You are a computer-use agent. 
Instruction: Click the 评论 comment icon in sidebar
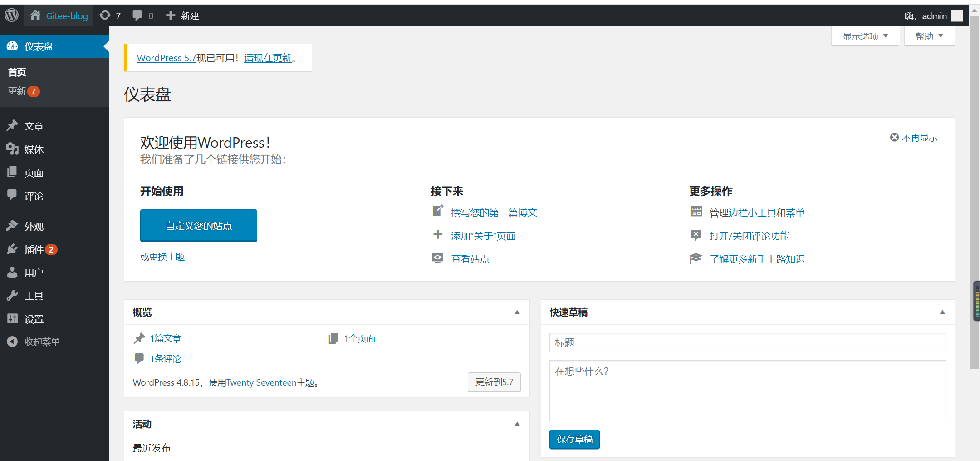(12, 195)
